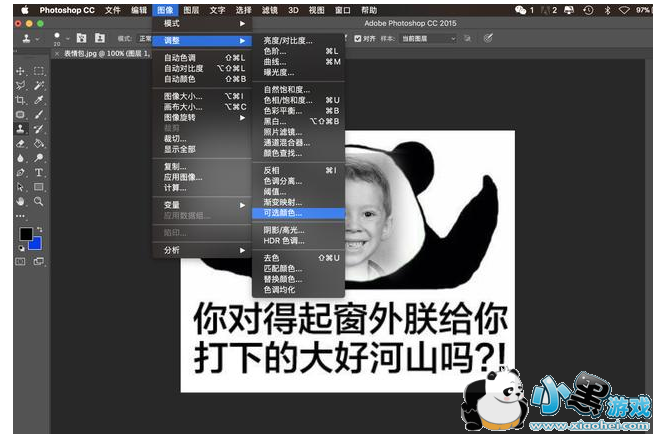Select the Horizontal Type tool
653x434 pixels.
point(38,172)
